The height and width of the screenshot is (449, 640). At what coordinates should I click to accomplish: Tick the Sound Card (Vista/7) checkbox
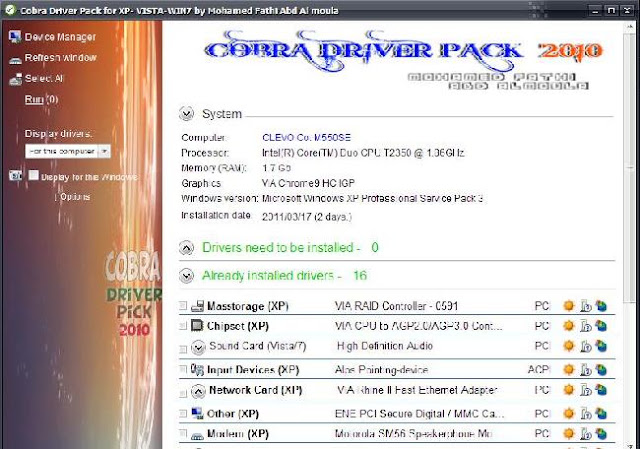click(183, 349)
